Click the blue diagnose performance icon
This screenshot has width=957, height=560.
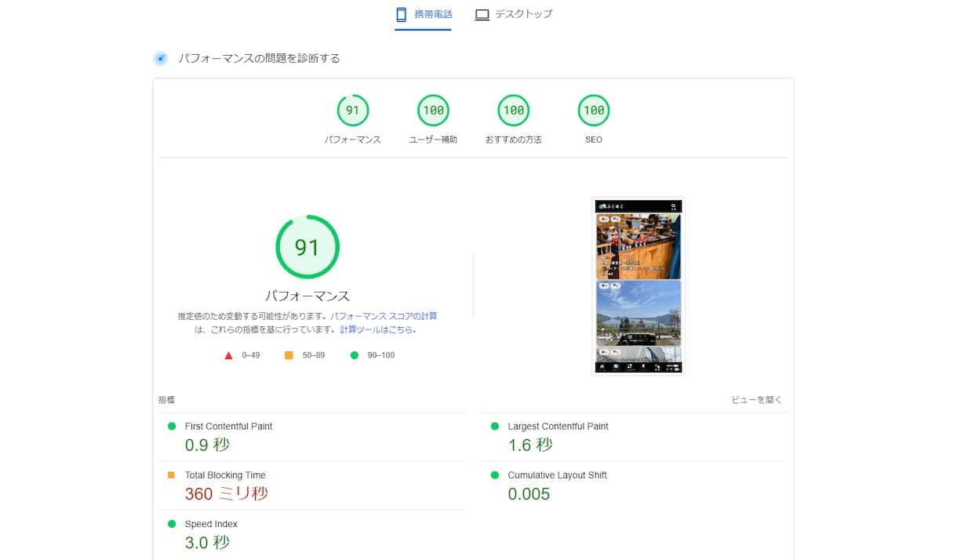161,59
